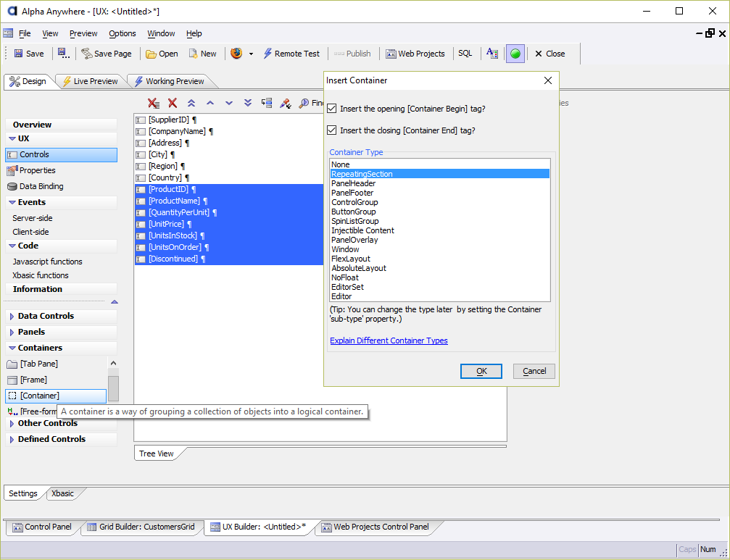Screen dimensions: 730x560
Task: Select the [Tab Pane] container control
Action: tap(39, 364)
